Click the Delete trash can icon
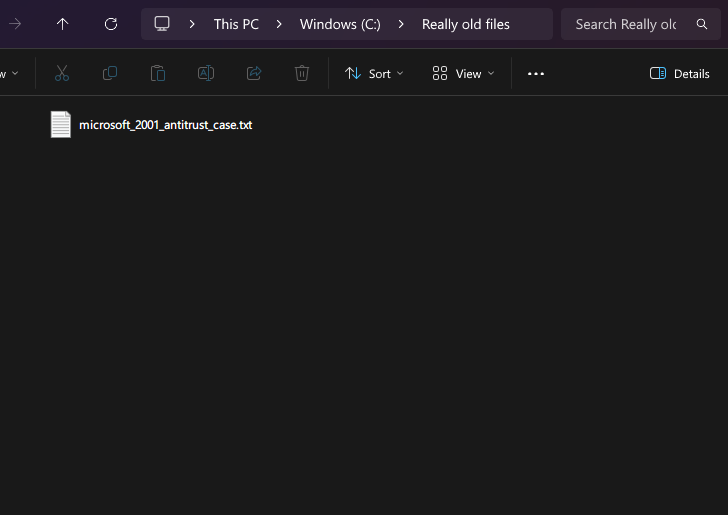 [302, 73]
